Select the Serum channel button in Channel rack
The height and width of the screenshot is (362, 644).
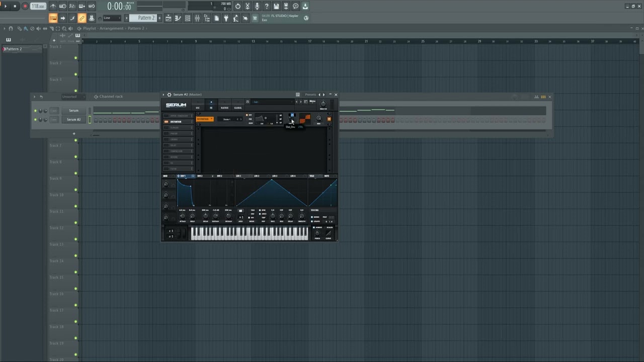[74, 111]
